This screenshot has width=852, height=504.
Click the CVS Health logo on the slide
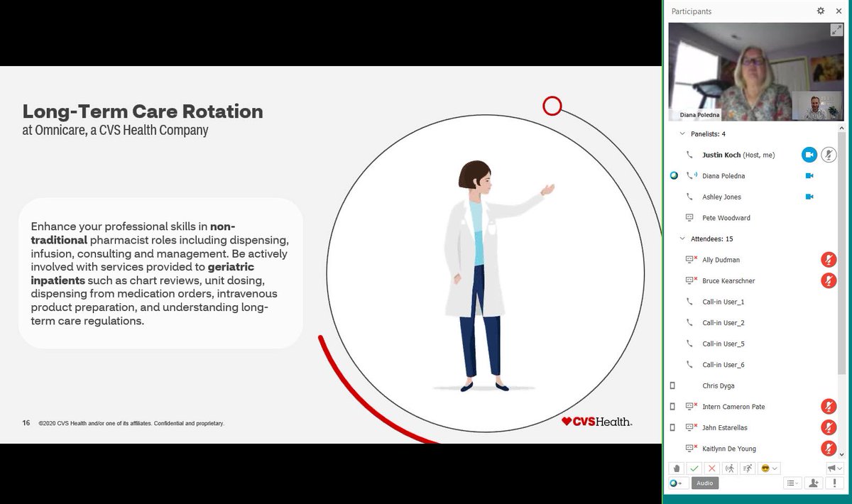[596, 422]
